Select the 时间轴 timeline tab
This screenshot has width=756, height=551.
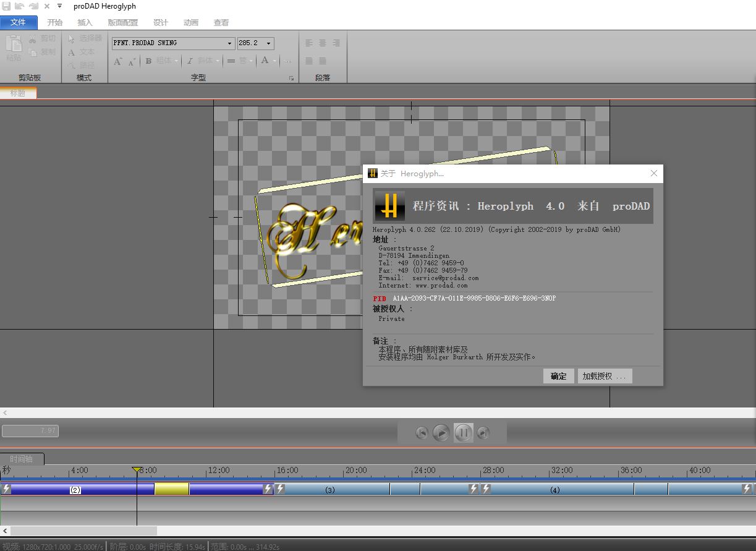[22, 459]
